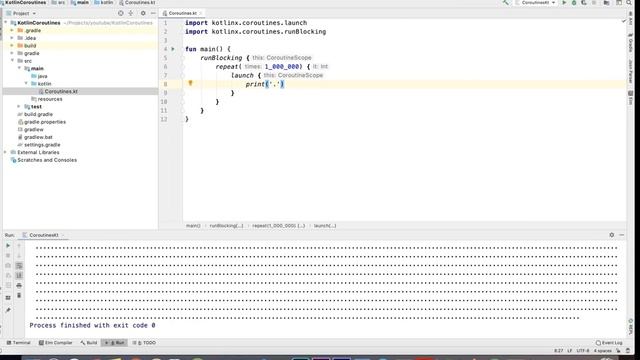The height and width of the screenshot is (360, 640).
Task: Click the print icon in Run console
Action: (19, 285)
